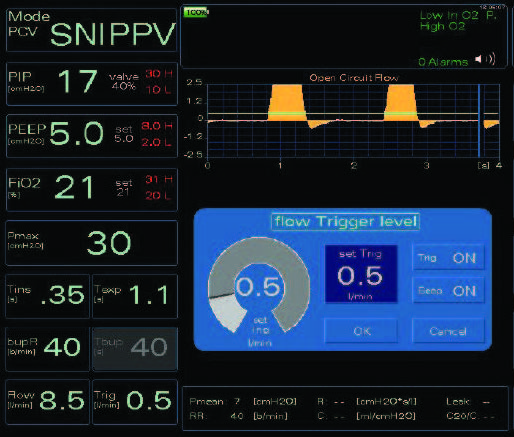The height and width of the screenshot is (437, 514).
Task: Click the blue cursor on flow waveform
Action: click(479, 121)
